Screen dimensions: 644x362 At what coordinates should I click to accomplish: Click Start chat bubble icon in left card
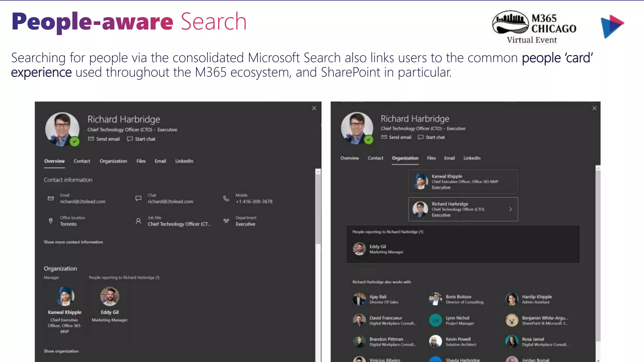click(130, 139)
